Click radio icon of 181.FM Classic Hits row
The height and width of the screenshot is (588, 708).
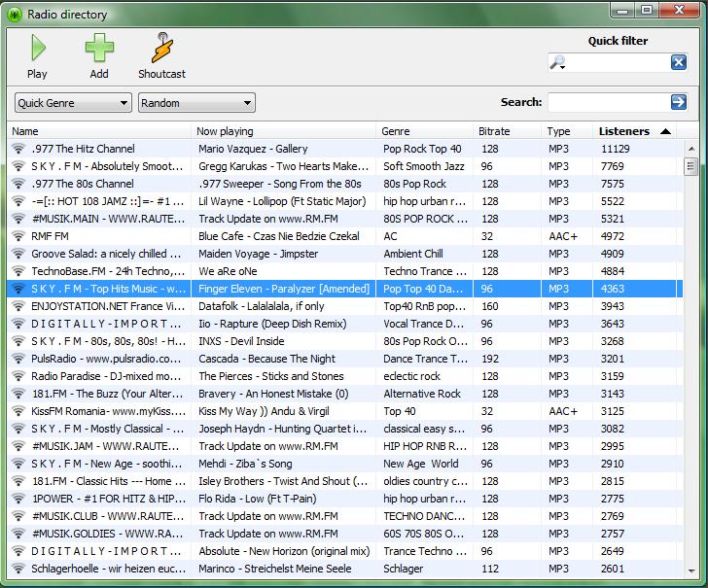[18, 481]
